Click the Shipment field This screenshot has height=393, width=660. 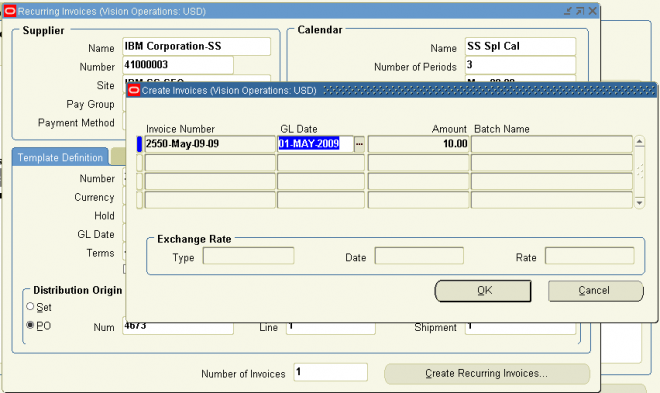point(520,328)
